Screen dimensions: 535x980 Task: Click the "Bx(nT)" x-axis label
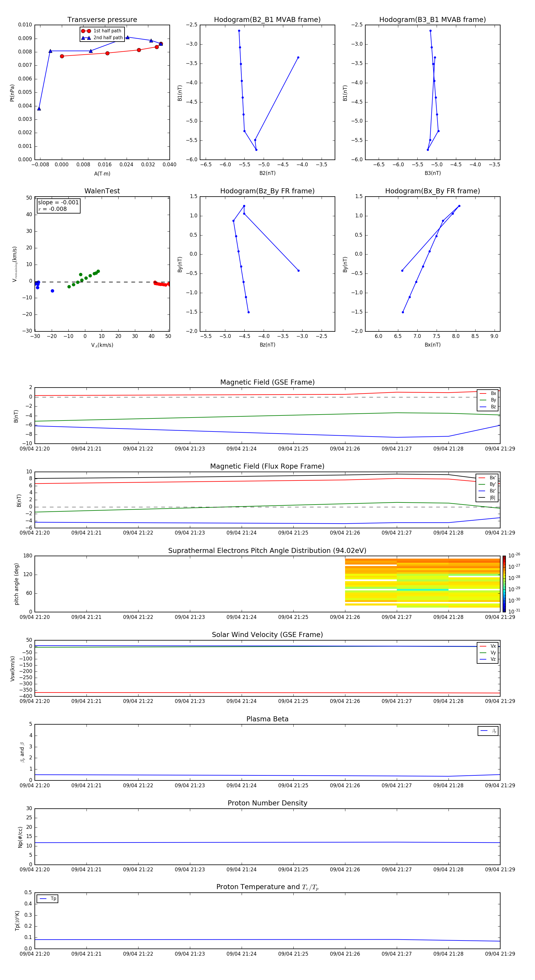tap(432, 345)
